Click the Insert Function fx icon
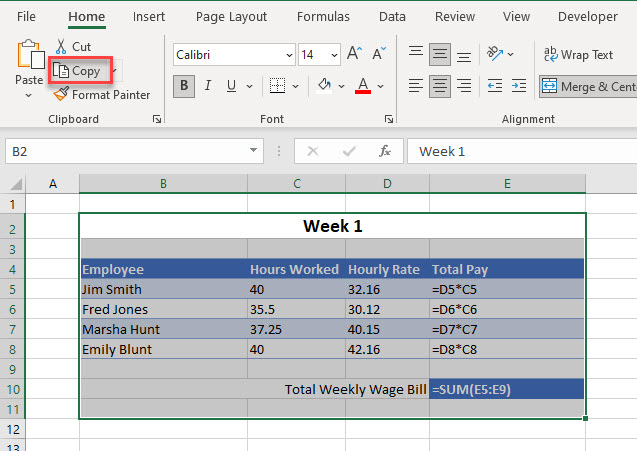The height and width of the screenshot is (451, 637). [x=384, y=151]
